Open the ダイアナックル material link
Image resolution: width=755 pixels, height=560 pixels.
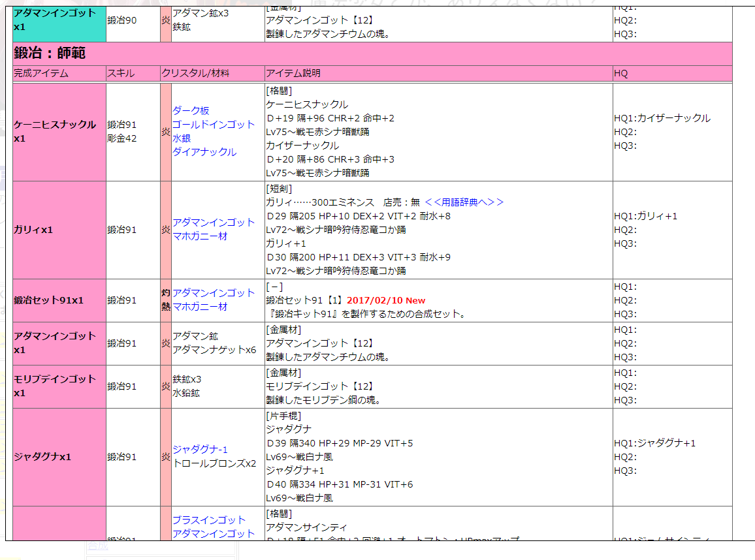coord(204,152)
